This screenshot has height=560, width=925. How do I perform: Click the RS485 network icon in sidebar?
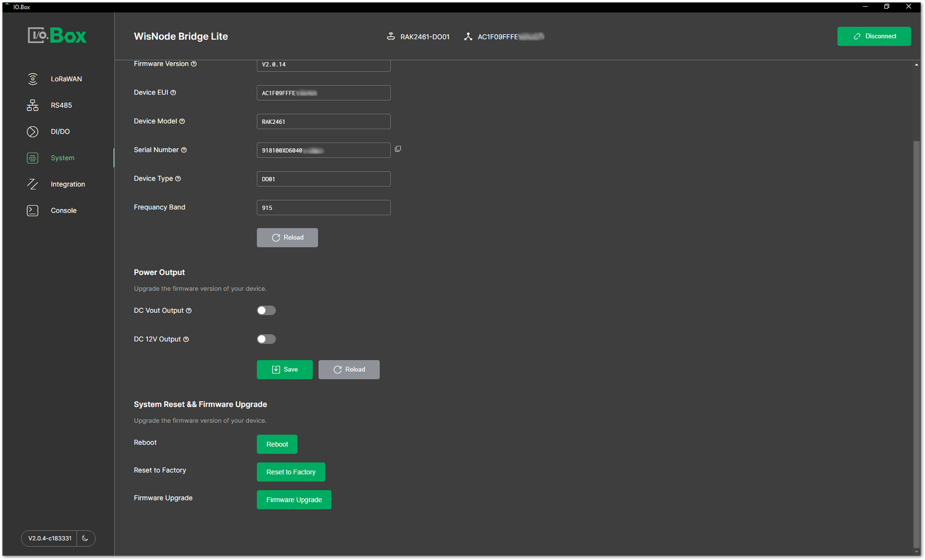pos(33,105)
